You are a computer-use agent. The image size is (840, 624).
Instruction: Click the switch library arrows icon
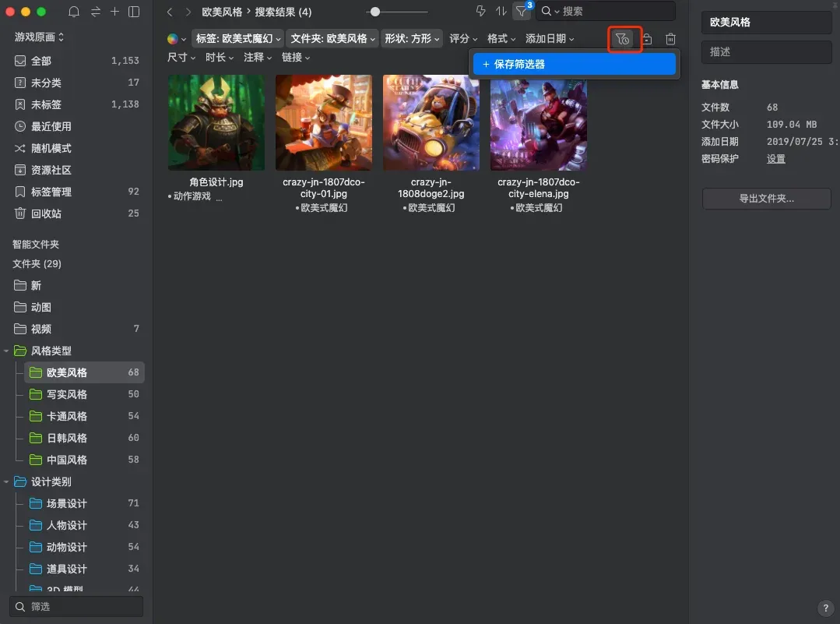pos(96,12)
